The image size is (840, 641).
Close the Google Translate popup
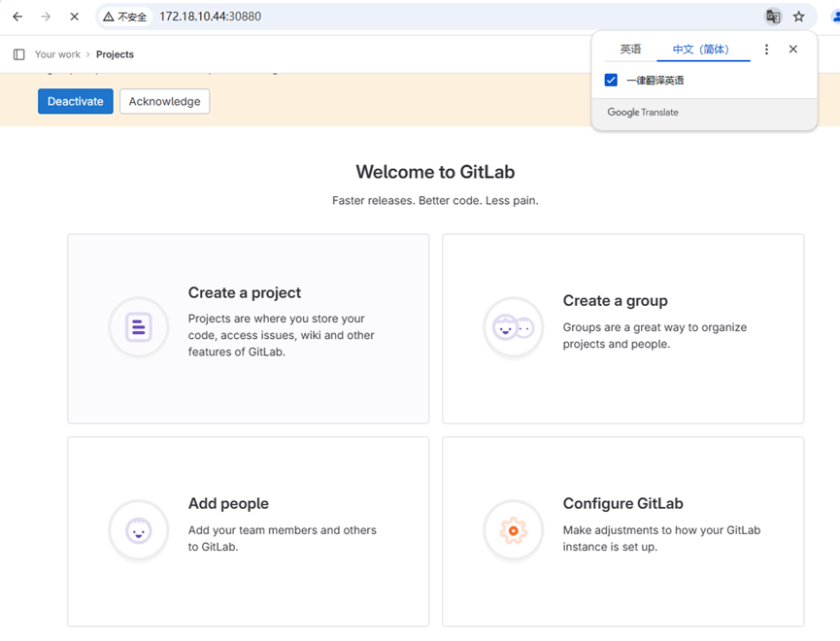point(793,50)
